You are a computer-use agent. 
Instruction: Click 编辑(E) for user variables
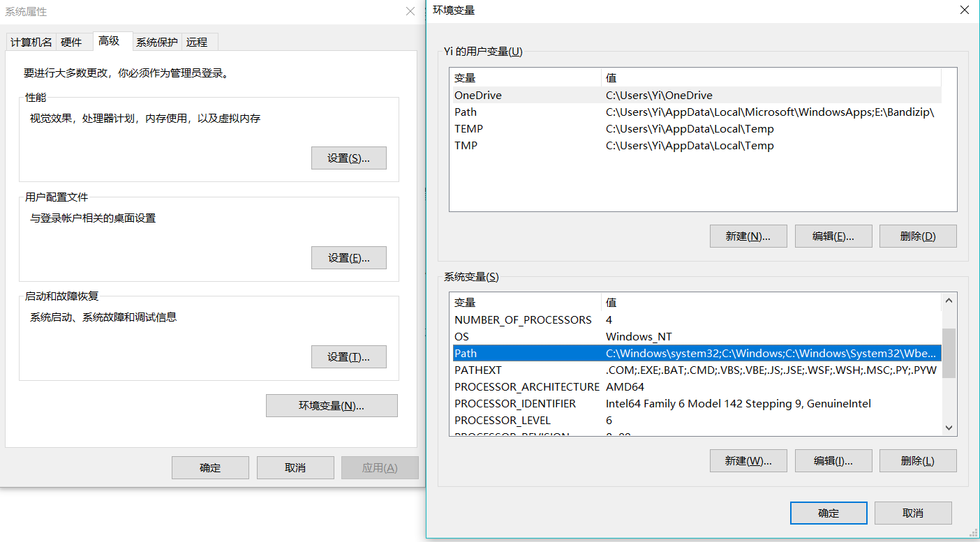(833, 236)
